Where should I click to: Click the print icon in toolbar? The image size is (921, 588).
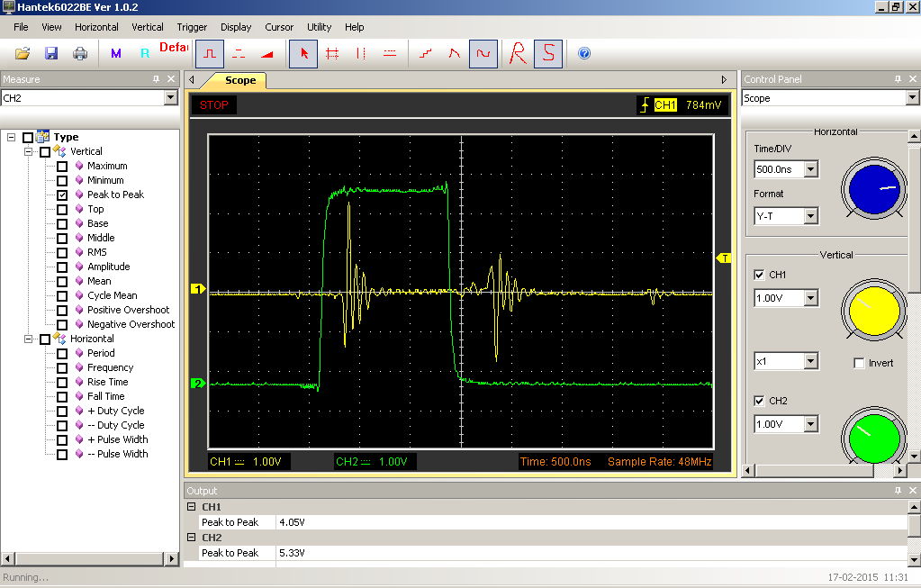(x=80, y=53)
